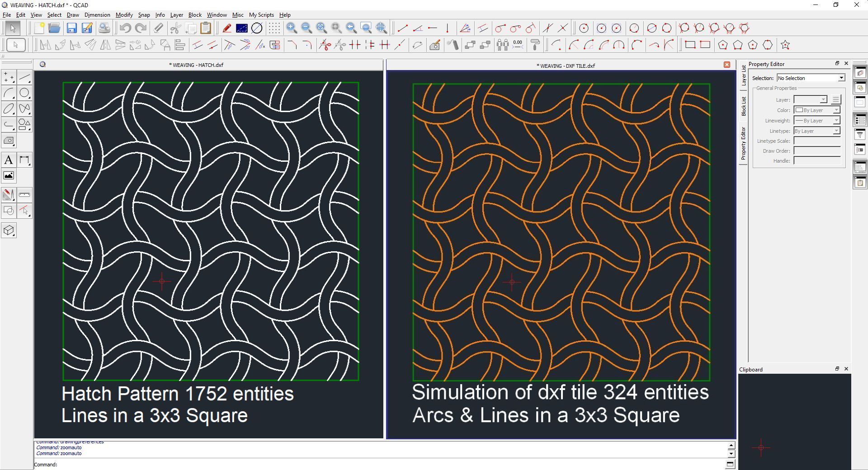Open the Text tool
868x470 pixels.
[x=8, y=160]
